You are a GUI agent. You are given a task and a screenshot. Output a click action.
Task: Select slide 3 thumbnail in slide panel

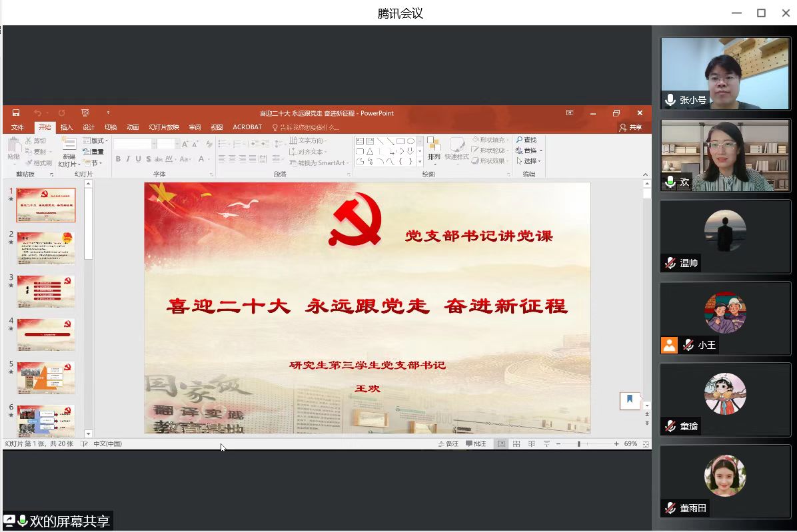point(46,290)
